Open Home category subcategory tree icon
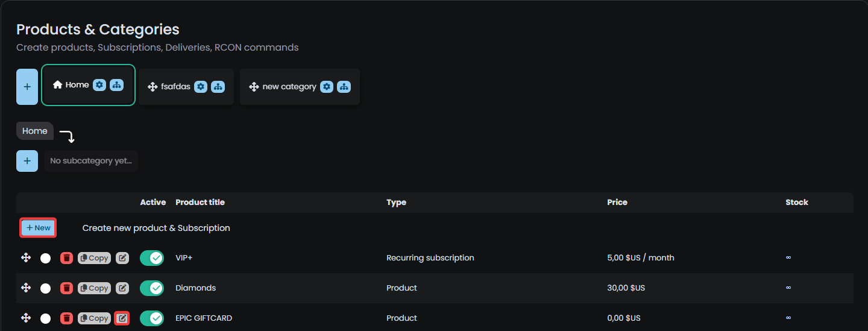This screenshot has height=331, width=868. click(x=116, y=85)
